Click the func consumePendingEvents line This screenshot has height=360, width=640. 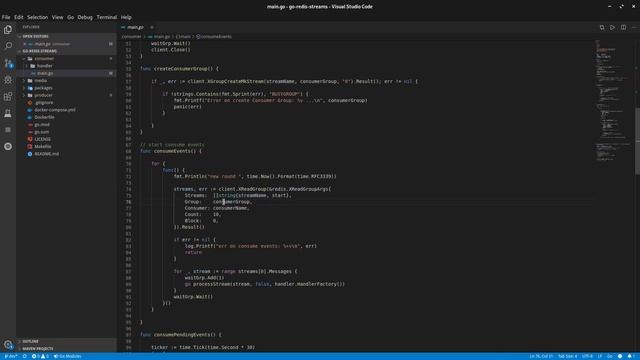click(180, 335)
